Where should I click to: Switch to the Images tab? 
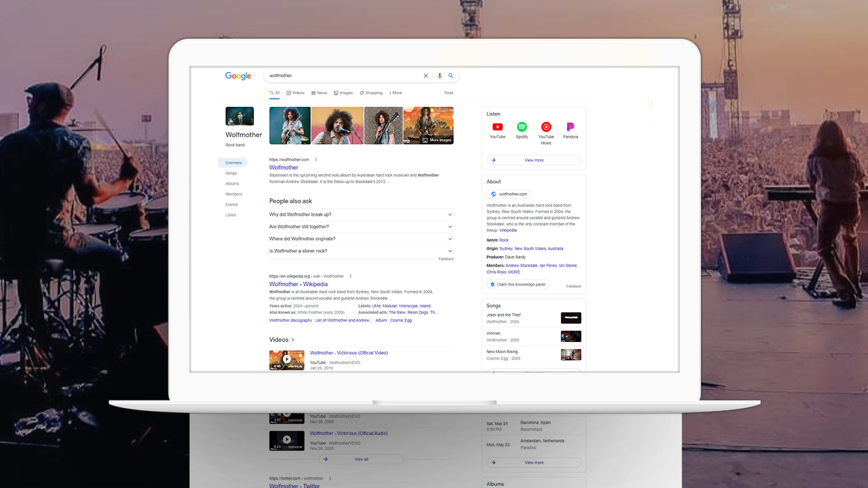click(343, 93)
